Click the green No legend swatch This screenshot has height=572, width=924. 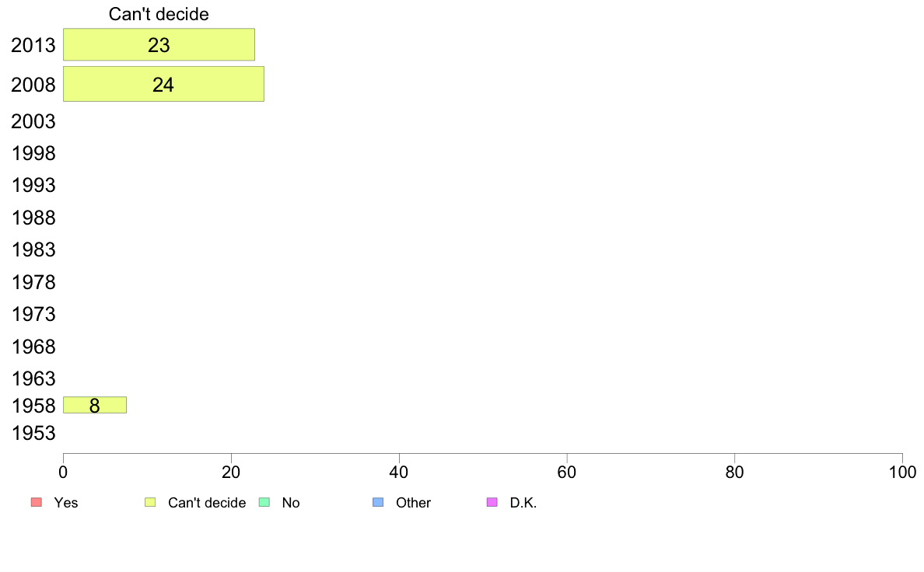[x=264, y=502]
